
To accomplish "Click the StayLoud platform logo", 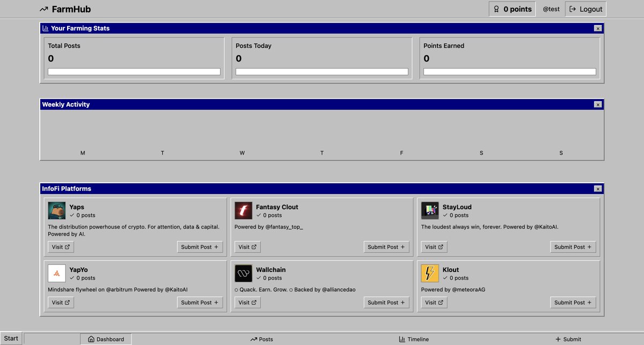I will [x=430, y=211].
